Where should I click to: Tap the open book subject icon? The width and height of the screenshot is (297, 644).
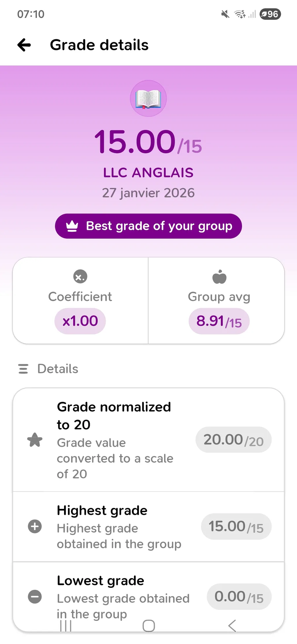click(148, 99)
